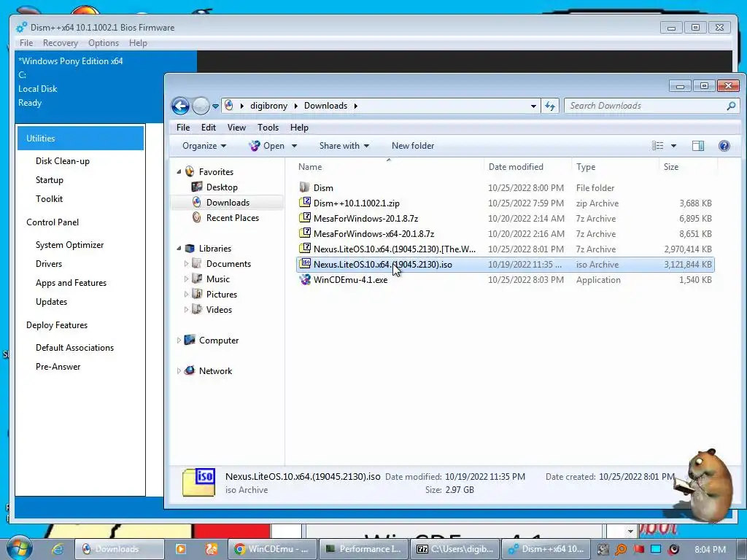Select the Dism++10.1.1002.1.zip archive icon
747x560 pixels.
click(304, 203)
